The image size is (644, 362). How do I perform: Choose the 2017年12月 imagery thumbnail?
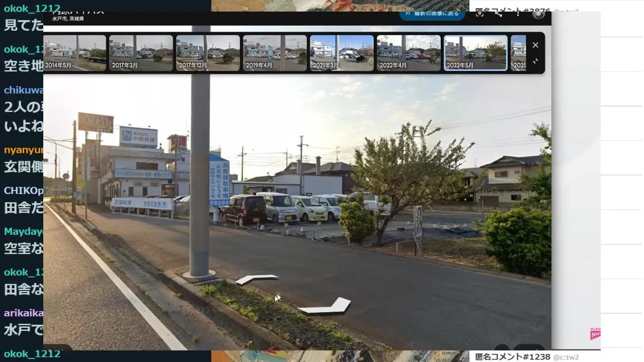[x=208, y=53]
